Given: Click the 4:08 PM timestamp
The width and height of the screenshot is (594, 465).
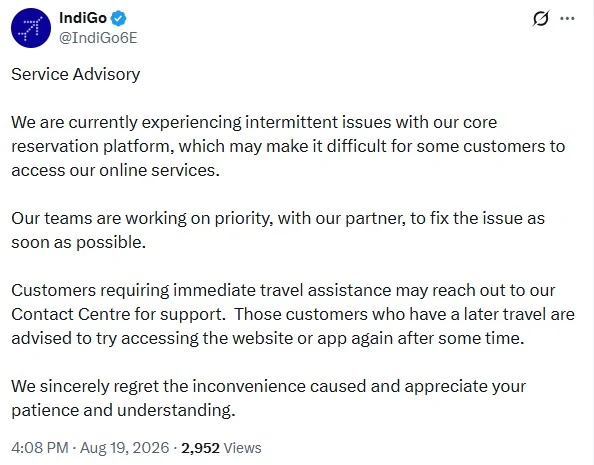Looking at the screenshot, I should point(40,448).
